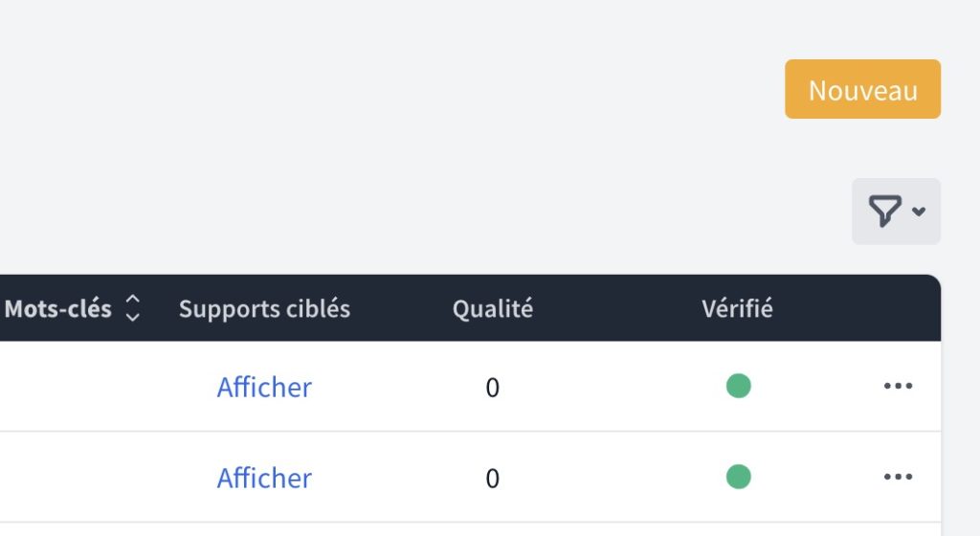The image size is (980, 536).
Task: Open the first row's three-dot actions menu
Action: coord(898,386)
